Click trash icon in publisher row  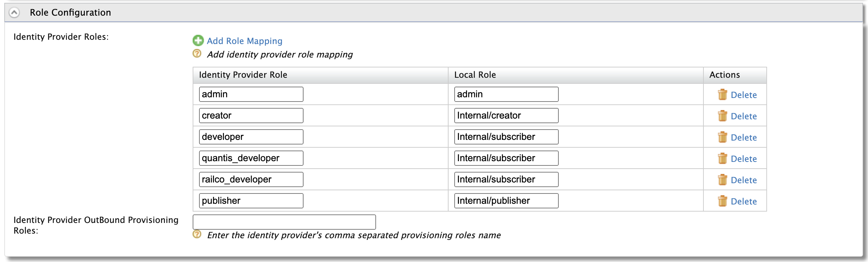click(x=722, y=201)
